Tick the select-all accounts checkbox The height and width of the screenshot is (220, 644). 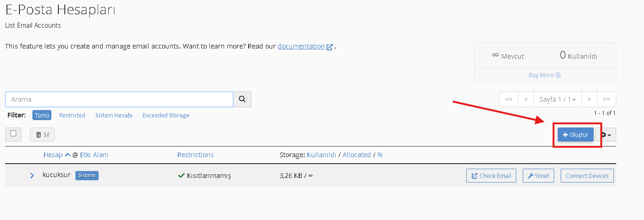point(13,134)
